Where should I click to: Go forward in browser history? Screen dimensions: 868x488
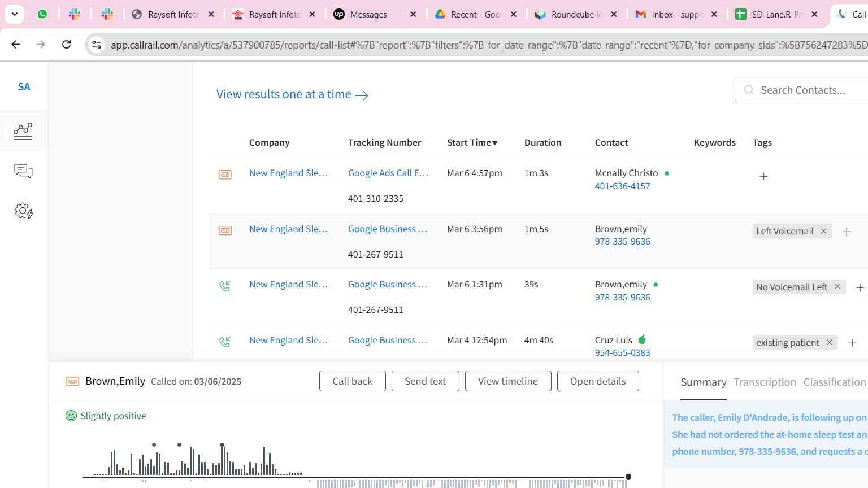click(41, 44)
